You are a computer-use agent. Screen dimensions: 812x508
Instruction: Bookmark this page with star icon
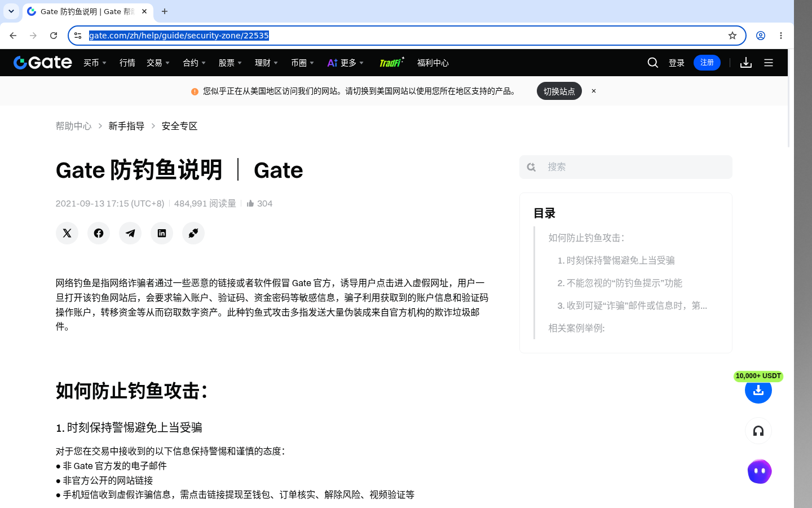tap(732, 36)
